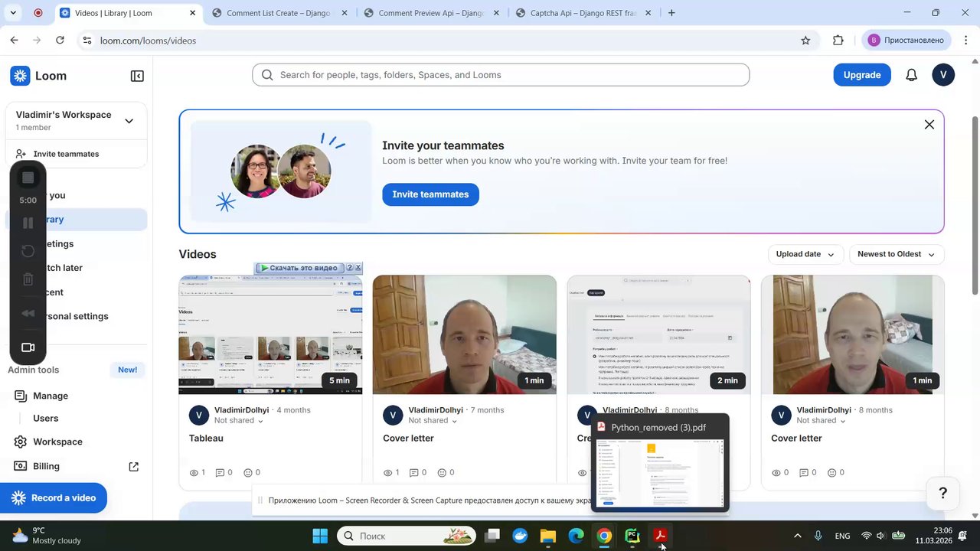The image size is (980, 551).
Task: Close the Invite your teammates banner
Action: [x=929, y=125]
